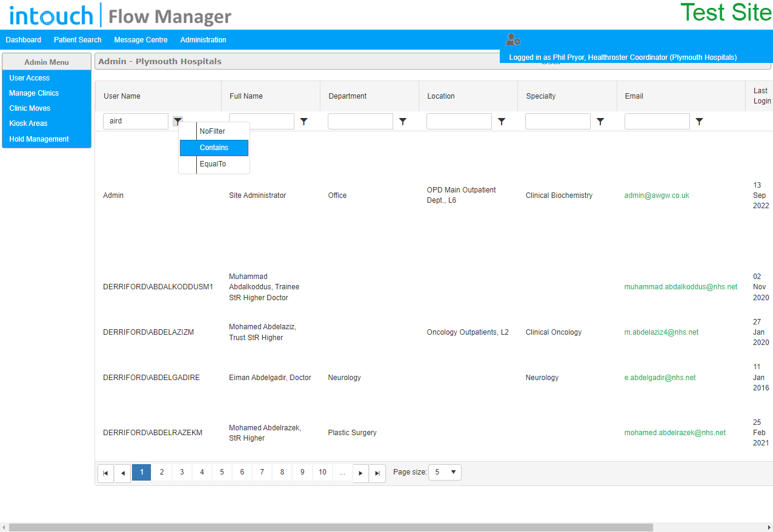Viewport: 773px width, 532px height.
Task: Sort by Last Login column header
Action: (762, 96)
